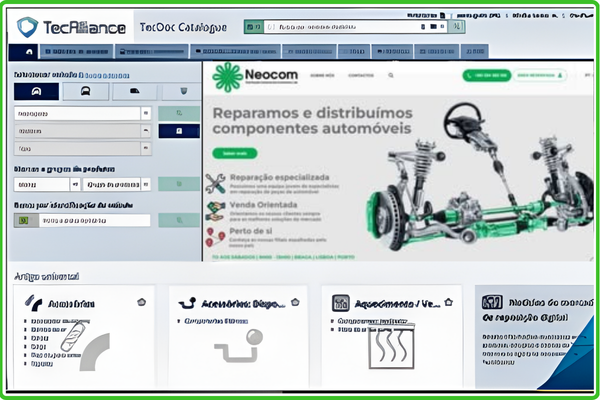Focus the vehicle identification number input

(95, 220)
